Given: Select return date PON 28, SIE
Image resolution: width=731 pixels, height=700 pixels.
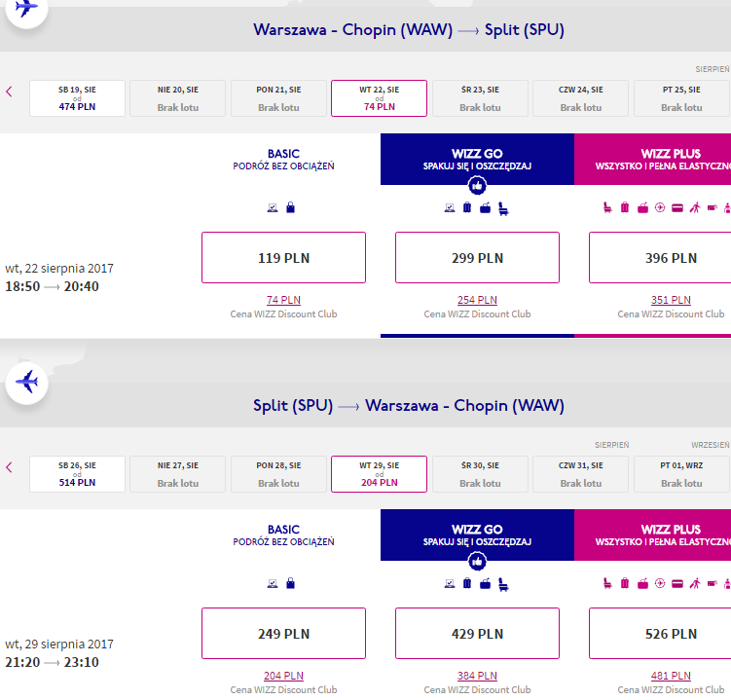Looking at the screenshot, I should [278, 474].
